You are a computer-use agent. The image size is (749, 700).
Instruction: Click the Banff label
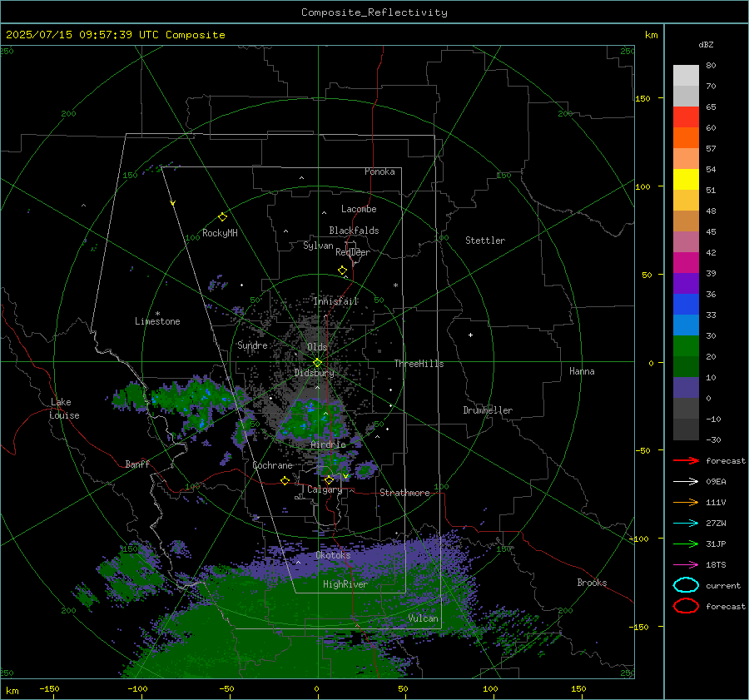(x=137, y=464)
